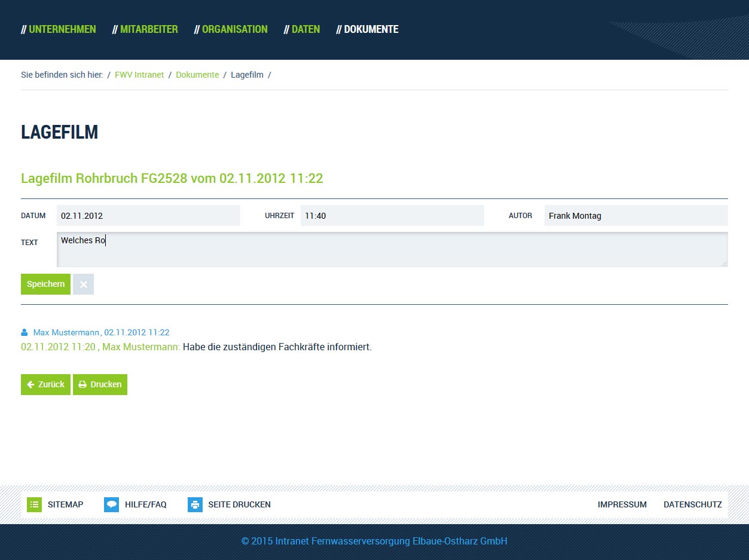Follow the FWV Intranet breadcrumb link

pos(139,75)
